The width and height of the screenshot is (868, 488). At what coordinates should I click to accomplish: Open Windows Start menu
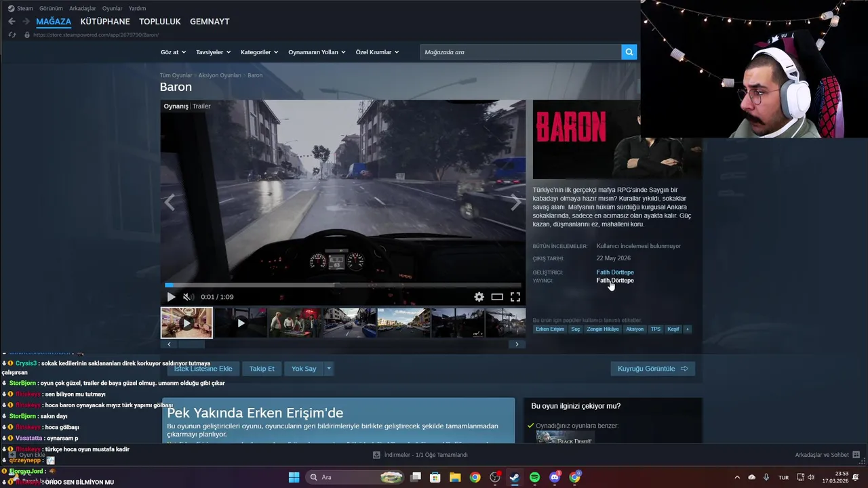pyautogui.click(x=294, y=477)
